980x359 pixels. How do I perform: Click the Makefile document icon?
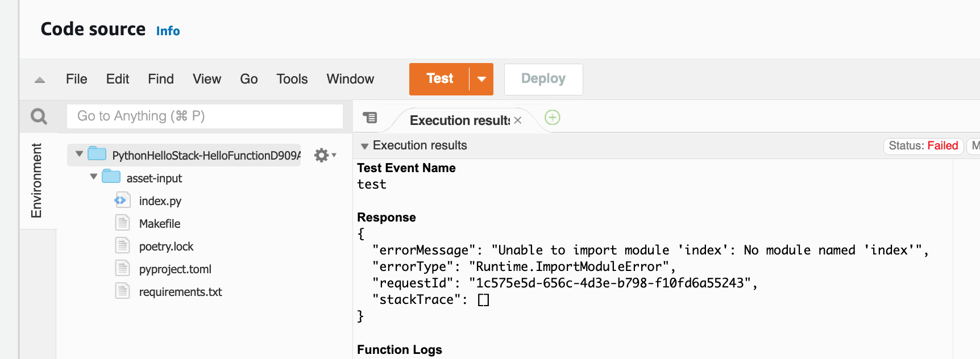coord(122,223)
